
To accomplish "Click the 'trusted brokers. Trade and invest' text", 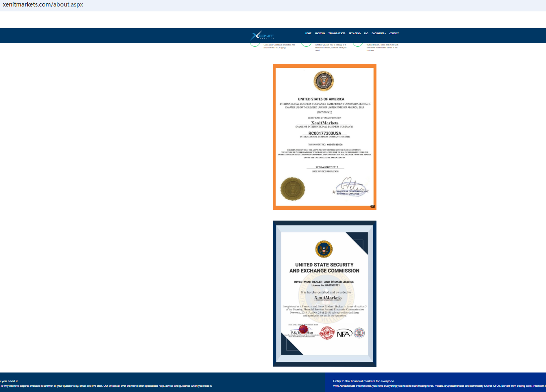I will (383, 48).
